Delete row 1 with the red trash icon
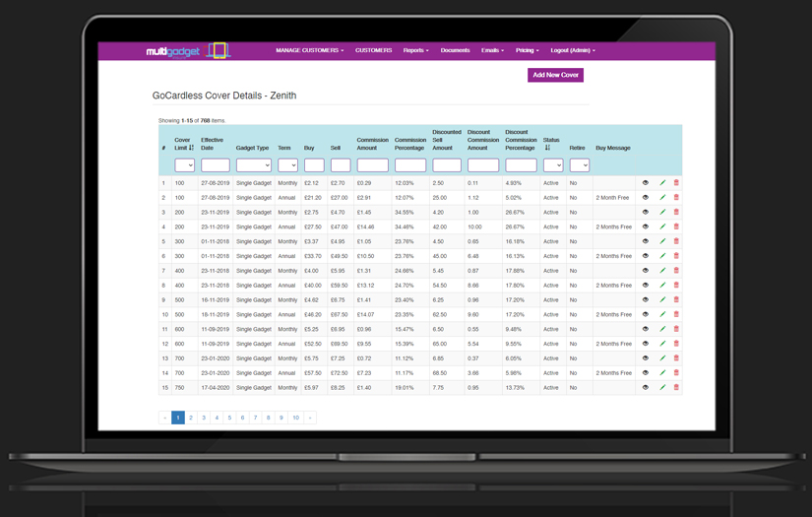Image resolution: width=812 pixels, height=517 pixels. coord(676,183)
